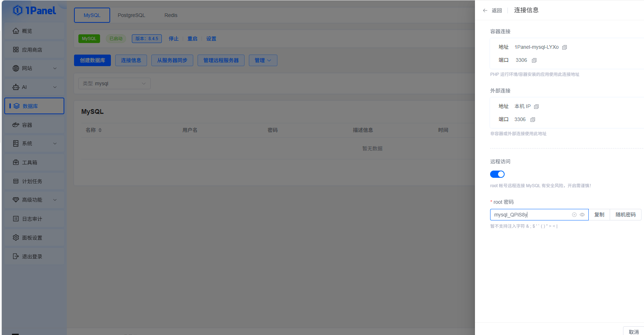Click the 随机密码 random password button

tap(625, 215)
